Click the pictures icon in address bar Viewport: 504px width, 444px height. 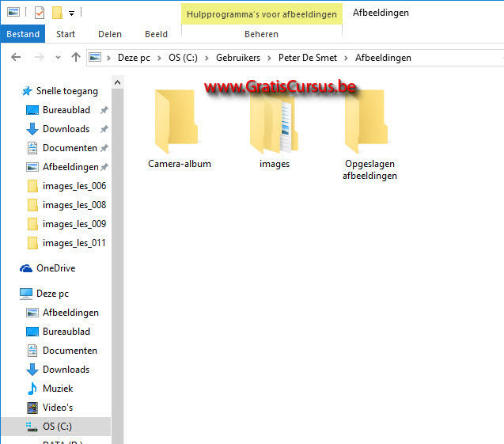[95, 57]
